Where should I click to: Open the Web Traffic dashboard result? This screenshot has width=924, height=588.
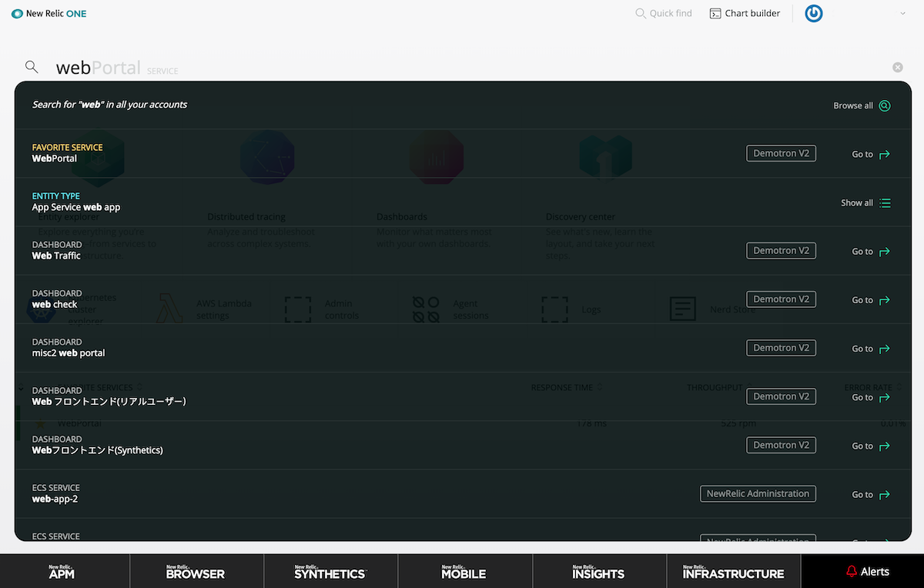point(463,250)
